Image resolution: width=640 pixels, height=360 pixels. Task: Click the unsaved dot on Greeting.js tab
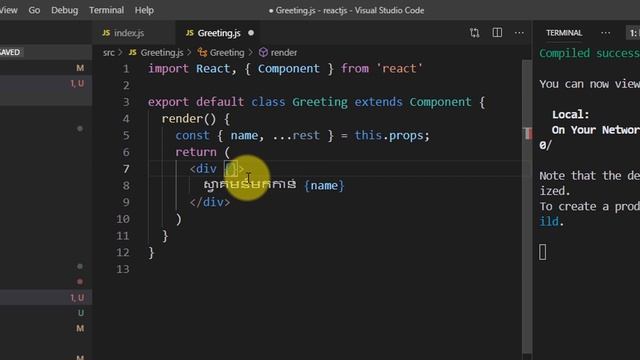(x=251, y=33)
